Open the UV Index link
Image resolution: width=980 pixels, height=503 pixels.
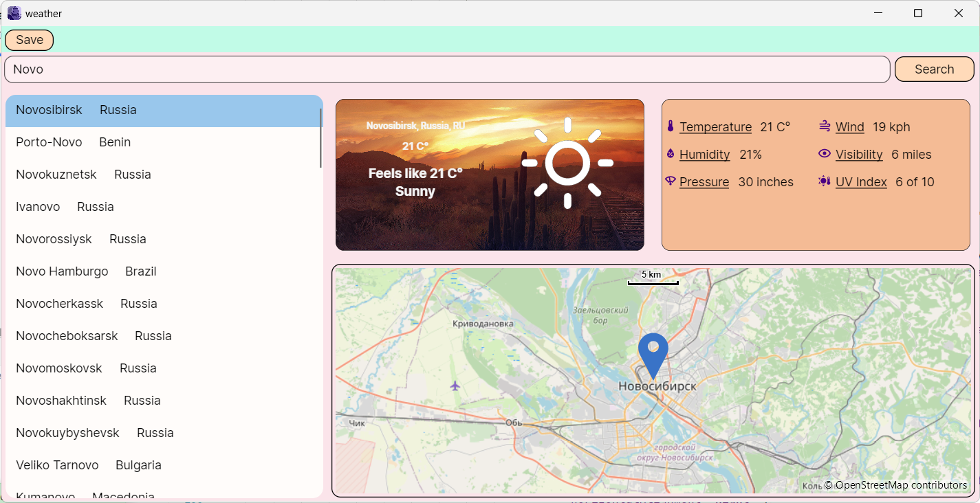(x=861, y=182)
